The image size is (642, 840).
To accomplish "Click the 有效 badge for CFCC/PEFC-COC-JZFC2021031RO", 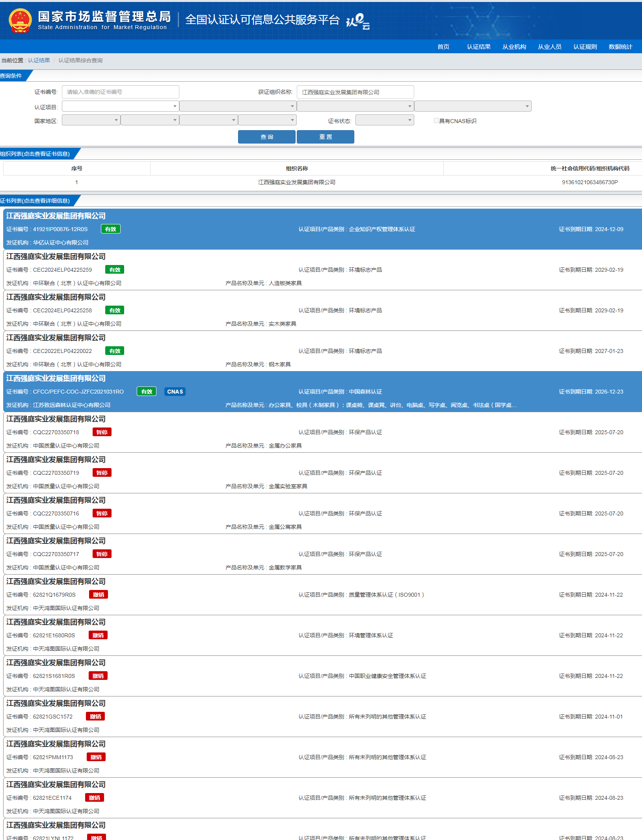I will click(147, 392).
